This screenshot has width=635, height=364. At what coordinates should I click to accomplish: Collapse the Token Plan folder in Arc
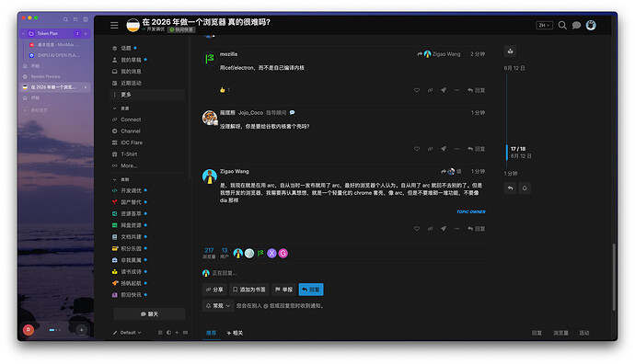(x=24, y=34)
